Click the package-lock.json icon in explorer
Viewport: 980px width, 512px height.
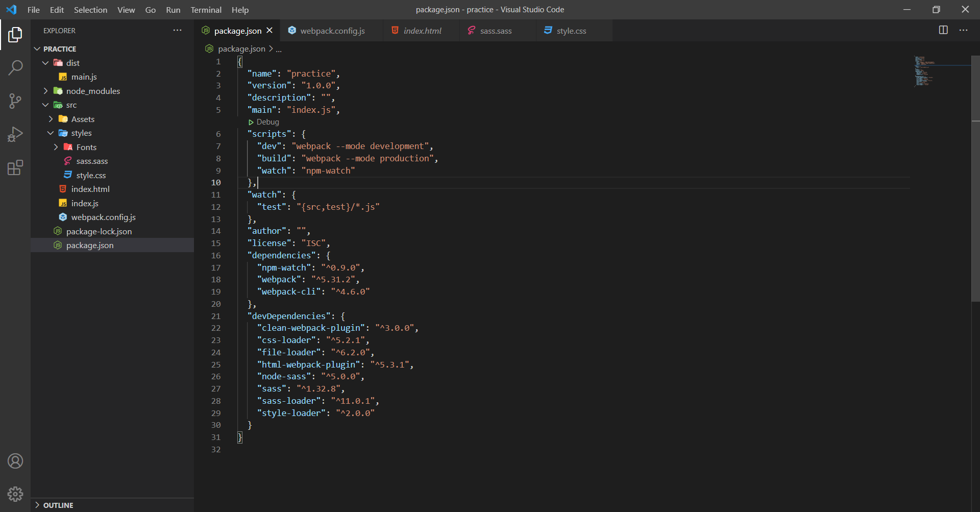click(x=58, y=231)
